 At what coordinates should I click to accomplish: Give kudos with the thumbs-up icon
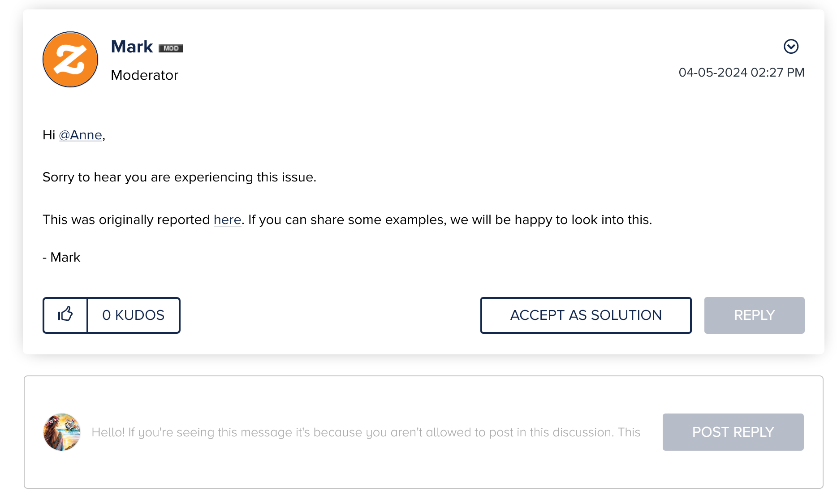[65, 315]
